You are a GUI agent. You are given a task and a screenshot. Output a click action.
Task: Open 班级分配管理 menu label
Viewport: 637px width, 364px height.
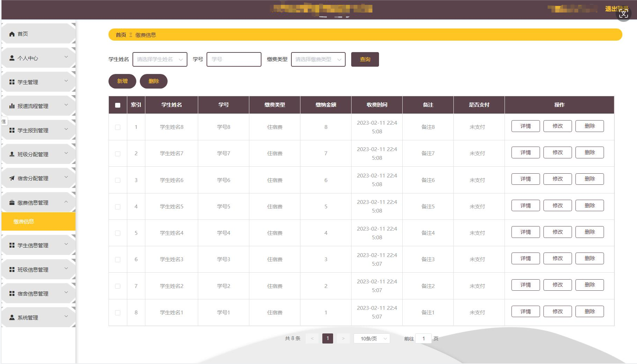pyautogui.click(x=33, y=154)
